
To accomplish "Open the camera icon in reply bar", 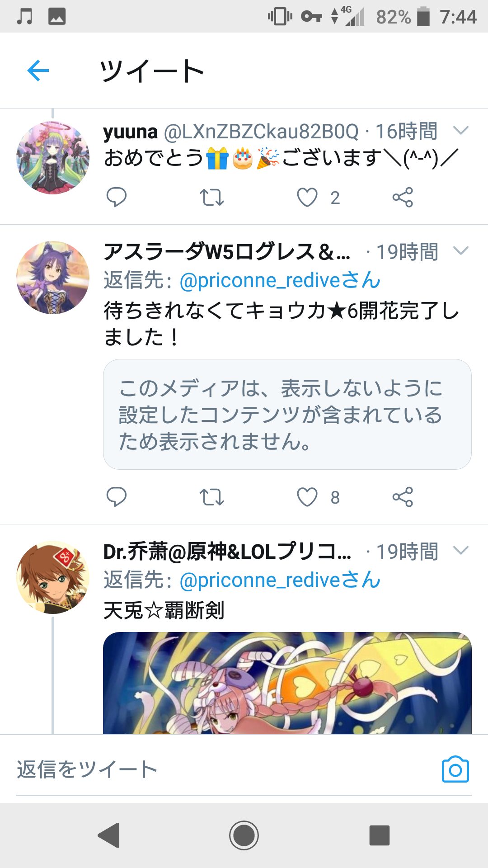I will coord(455,769).
